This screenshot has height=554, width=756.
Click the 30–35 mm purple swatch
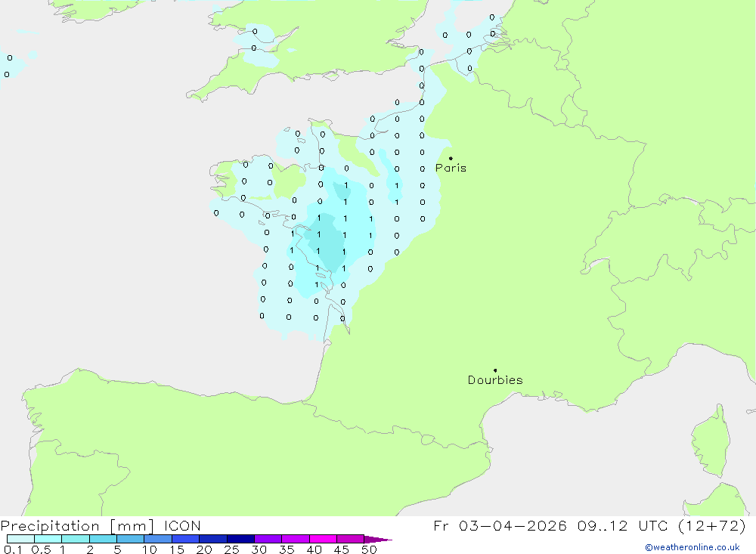[x=268, y=539]
